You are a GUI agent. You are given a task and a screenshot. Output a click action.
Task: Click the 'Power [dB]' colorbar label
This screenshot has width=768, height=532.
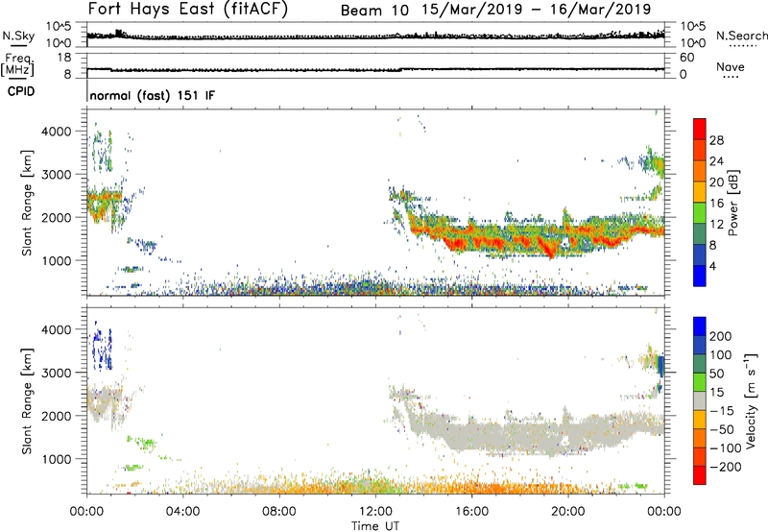[733, 203]
